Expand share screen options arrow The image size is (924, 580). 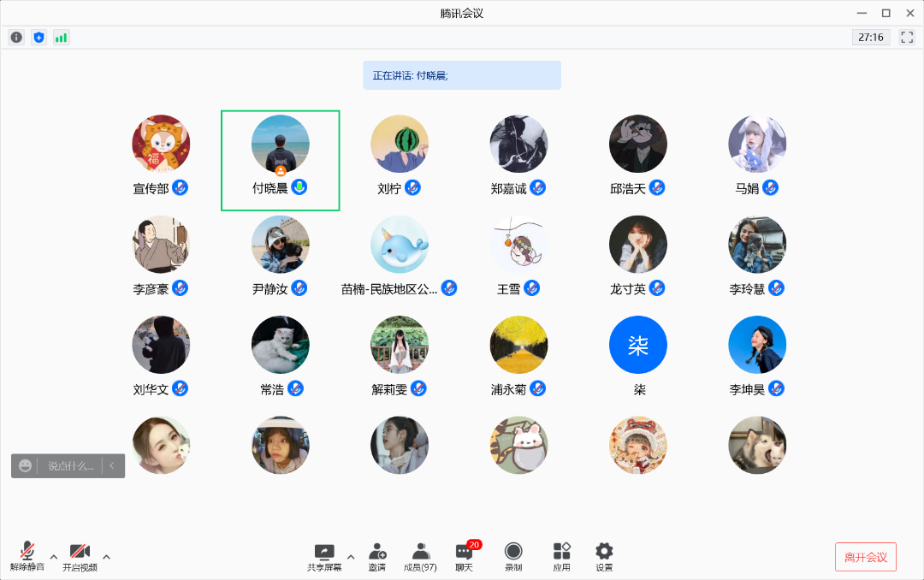(350, 557)
